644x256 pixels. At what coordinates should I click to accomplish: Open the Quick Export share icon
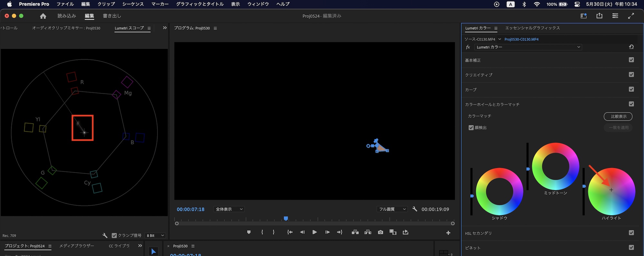pyautogui.click(x=599, y=16)
